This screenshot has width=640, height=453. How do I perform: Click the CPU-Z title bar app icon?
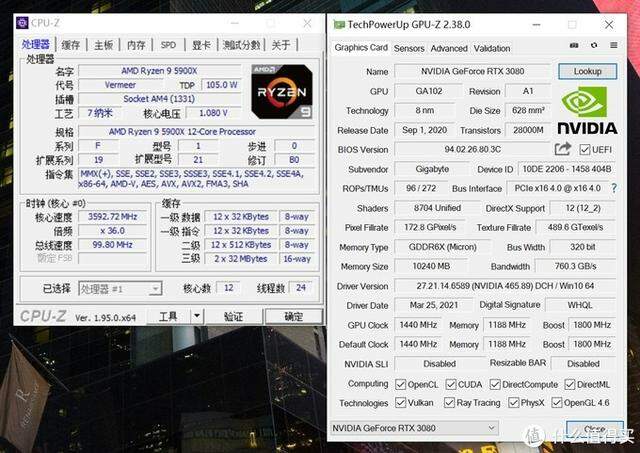[22, 23]
